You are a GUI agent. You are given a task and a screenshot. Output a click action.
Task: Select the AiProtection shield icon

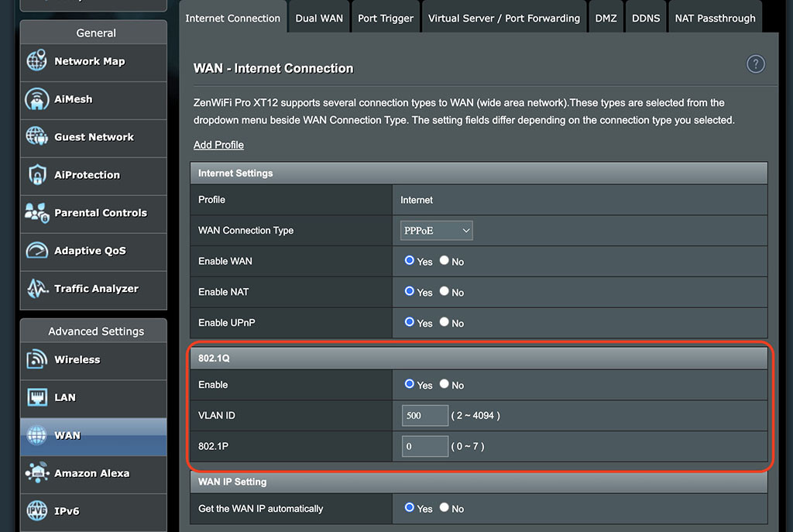[x=37, y=175]
